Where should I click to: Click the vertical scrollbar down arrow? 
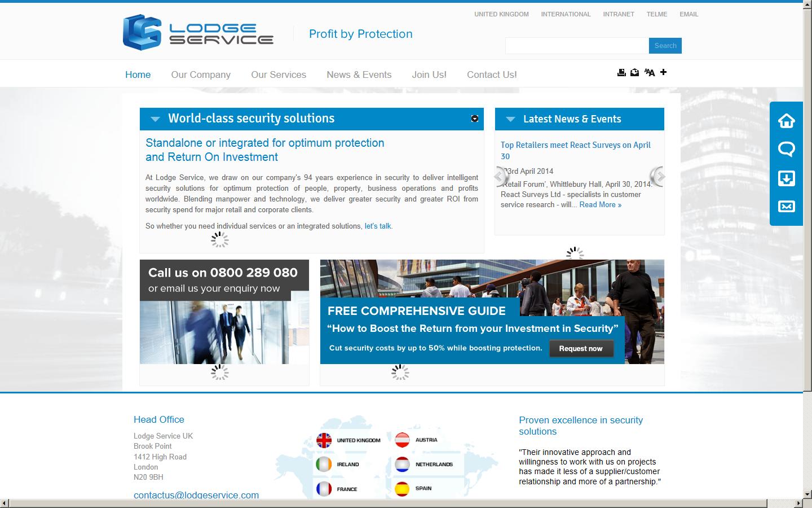(x=807, y=492)
